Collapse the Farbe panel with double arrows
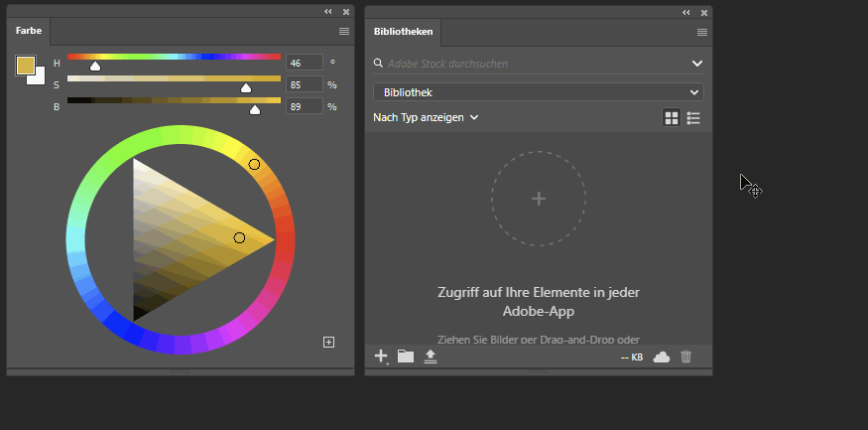This screenshot has width=868, height=430. [328, 12]
